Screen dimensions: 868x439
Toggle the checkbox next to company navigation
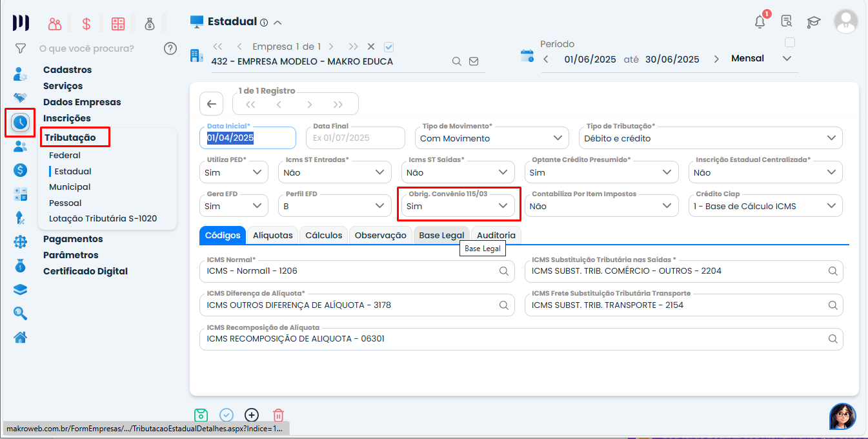pyautogui.click(x=389, y=46)
